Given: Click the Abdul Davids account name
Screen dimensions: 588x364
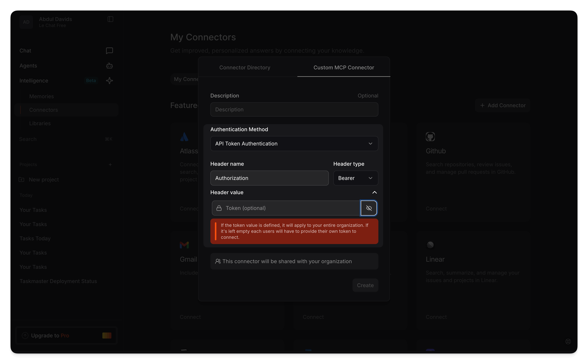Looking at the screenshot, I should pyautogui.click(x=56, y=19).
